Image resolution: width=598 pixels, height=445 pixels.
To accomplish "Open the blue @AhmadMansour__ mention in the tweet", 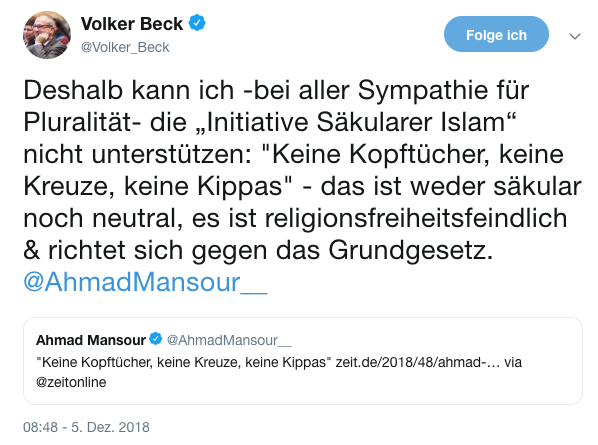I will tap(145, 282).
